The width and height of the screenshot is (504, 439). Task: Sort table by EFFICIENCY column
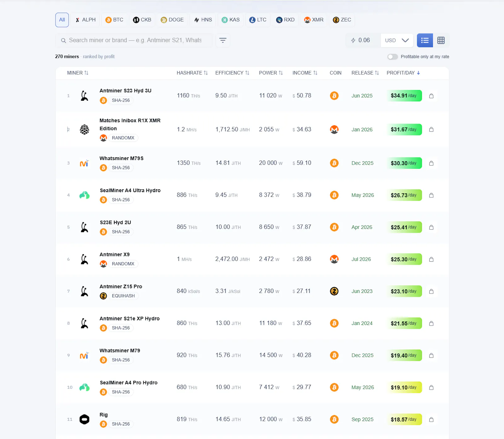coord(232,73)
